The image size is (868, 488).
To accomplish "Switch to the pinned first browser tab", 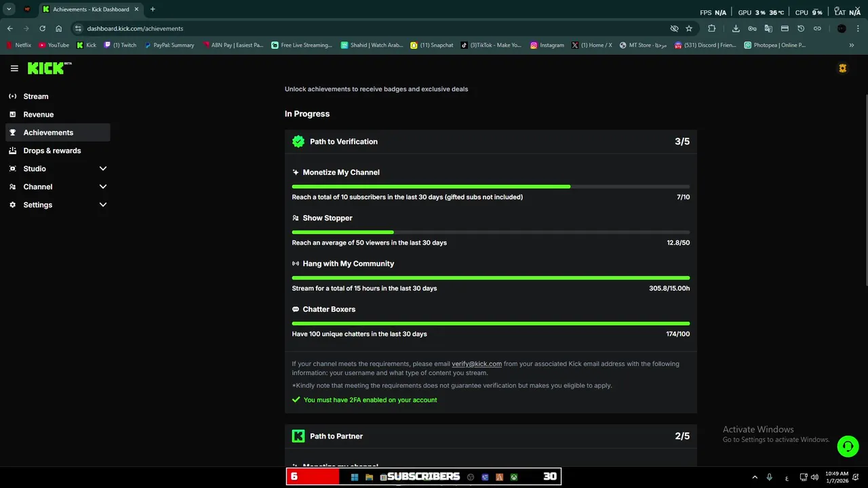I will pyautogui.click(x=27, y=9).
